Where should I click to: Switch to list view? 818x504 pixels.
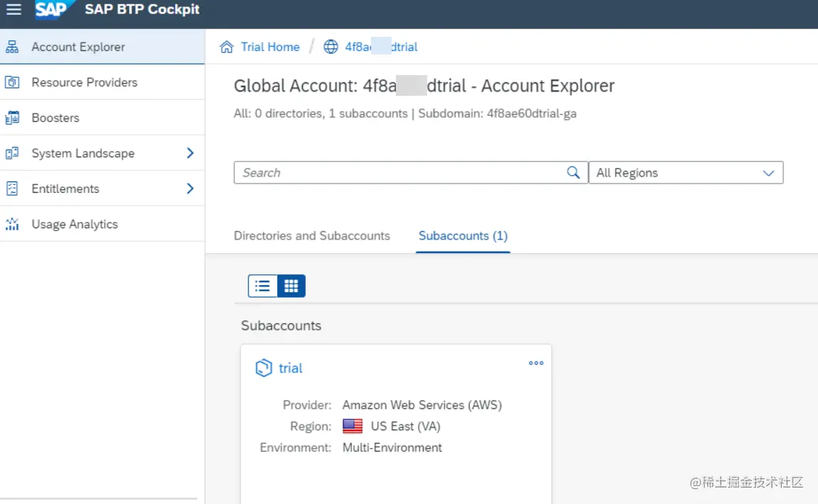click(262, 286)
